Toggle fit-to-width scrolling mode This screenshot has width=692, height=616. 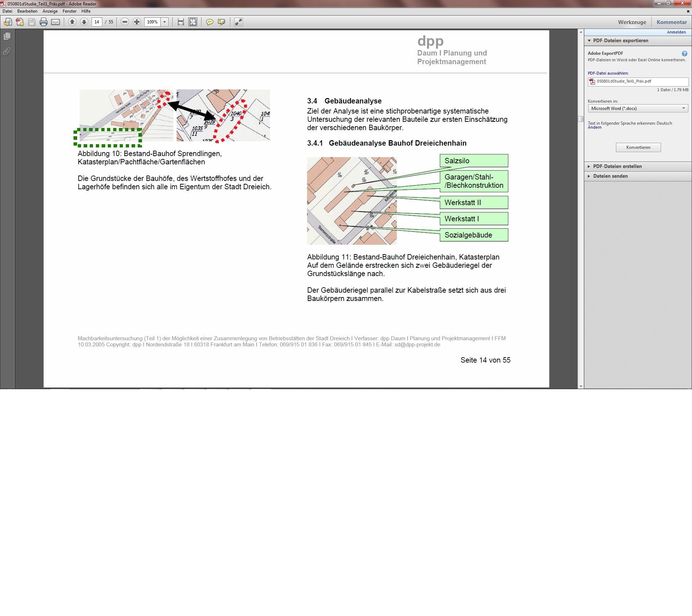[x=181, y=22]
